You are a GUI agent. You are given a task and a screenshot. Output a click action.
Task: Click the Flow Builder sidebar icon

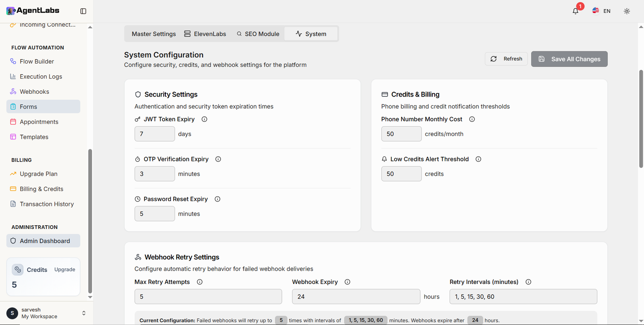[x=13, y=62]
